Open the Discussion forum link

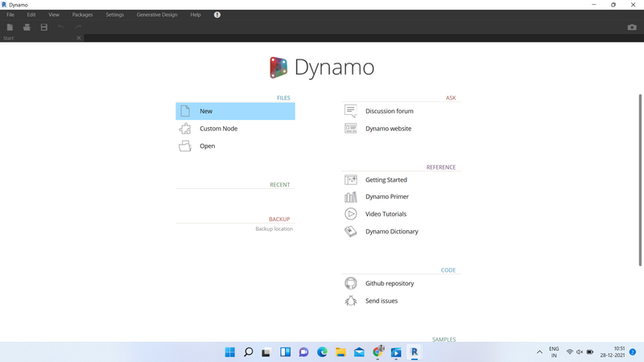390,111
